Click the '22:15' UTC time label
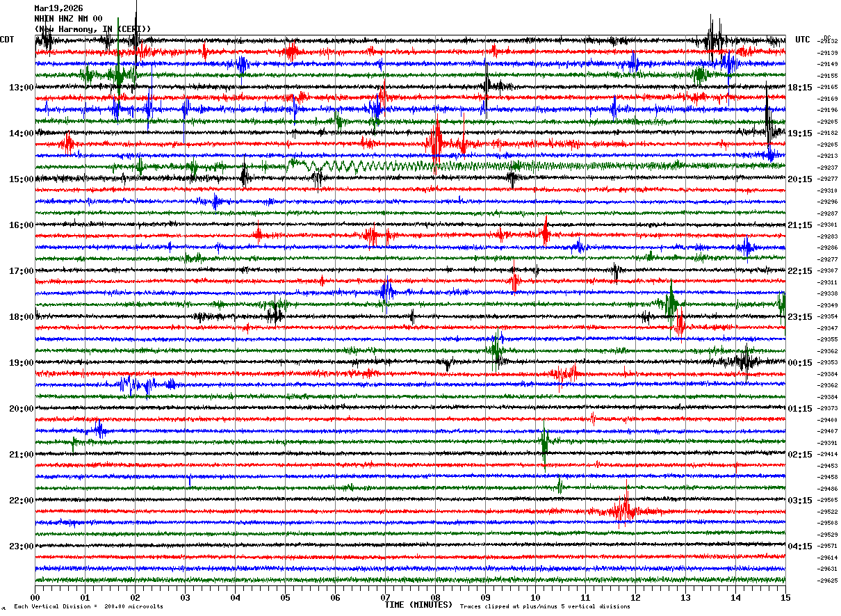Viewport: 841px width, 616px height. coord(800,271)
